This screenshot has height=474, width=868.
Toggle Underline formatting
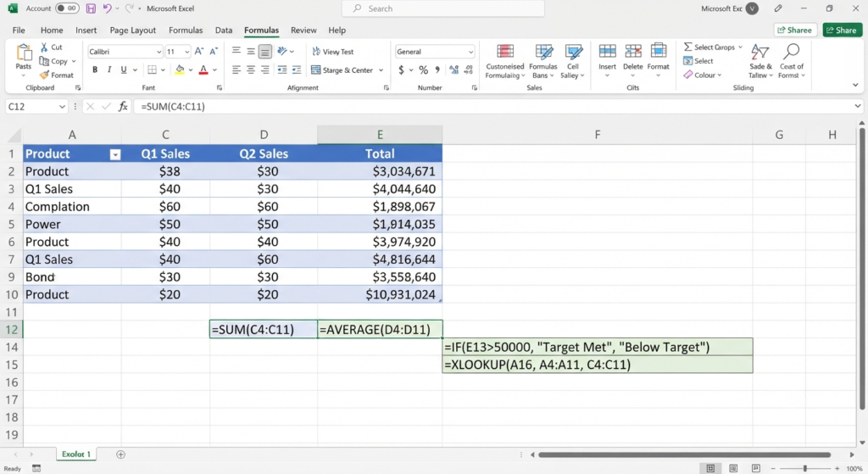124,70
